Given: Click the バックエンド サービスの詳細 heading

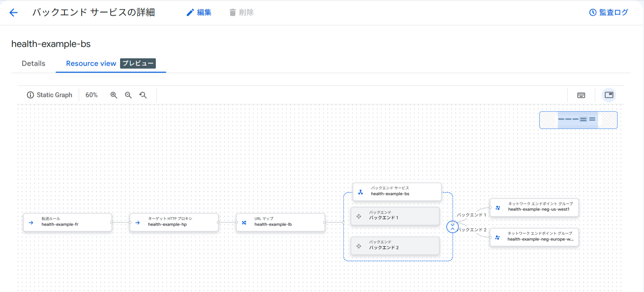Looking at the screenshot, I should (x=94, y=12).
